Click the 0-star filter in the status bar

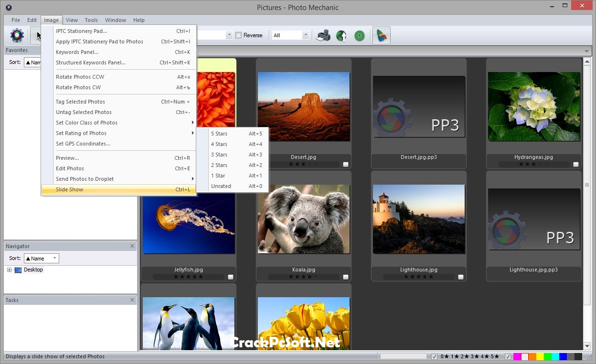[x=445, y=356]
